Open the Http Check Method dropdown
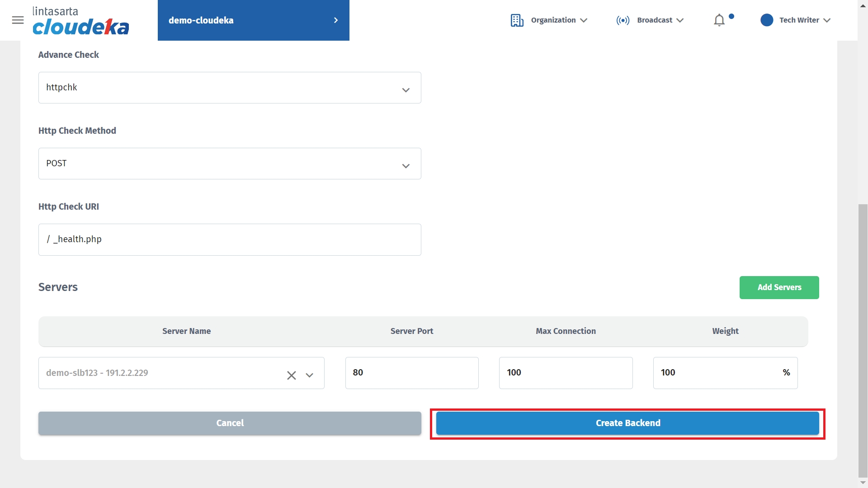This screenshot has height=488, width=868. pos(406,166)
